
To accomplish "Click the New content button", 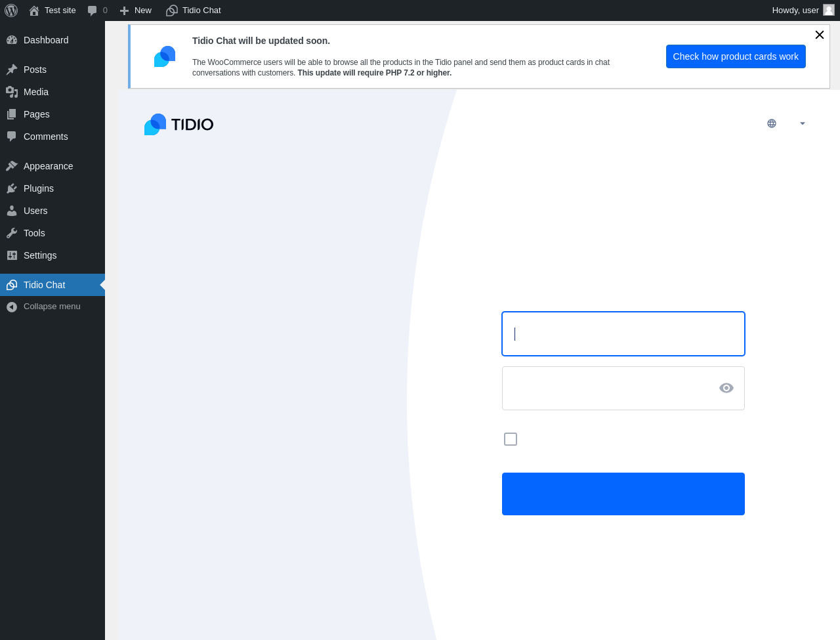I will (136, 11).
